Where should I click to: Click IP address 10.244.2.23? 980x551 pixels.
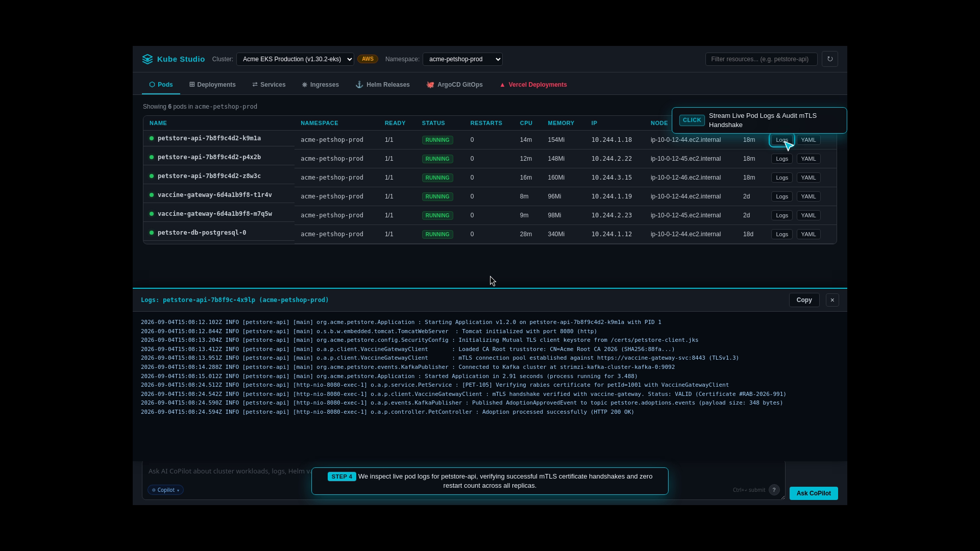[611, 215]
